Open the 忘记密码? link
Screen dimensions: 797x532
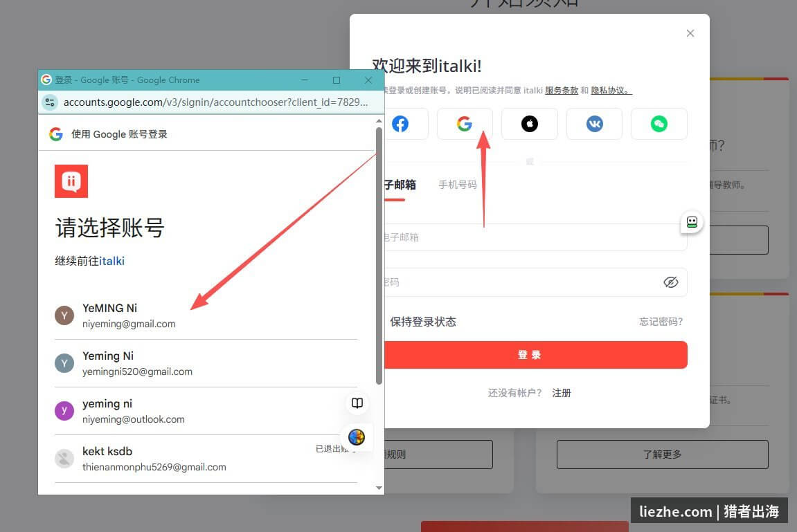(x=661, y=322)
